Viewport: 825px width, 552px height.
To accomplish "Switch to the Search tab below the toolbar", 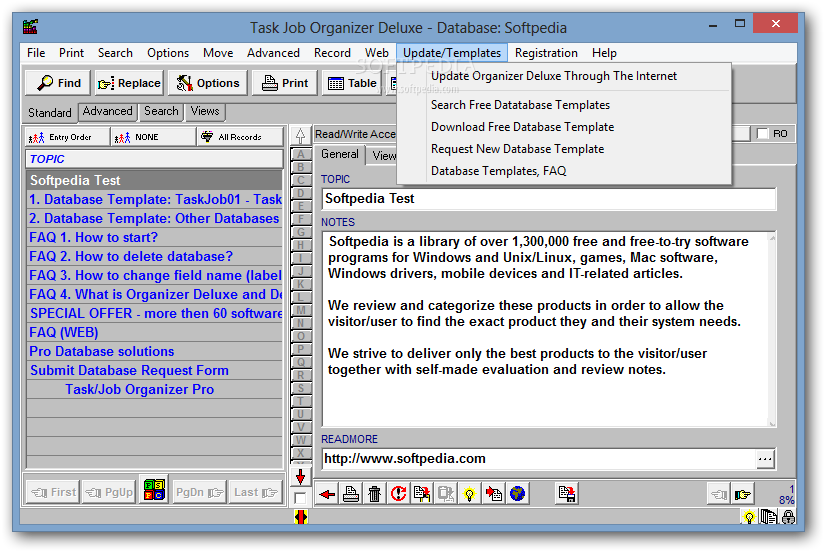I will coord(161,112).
